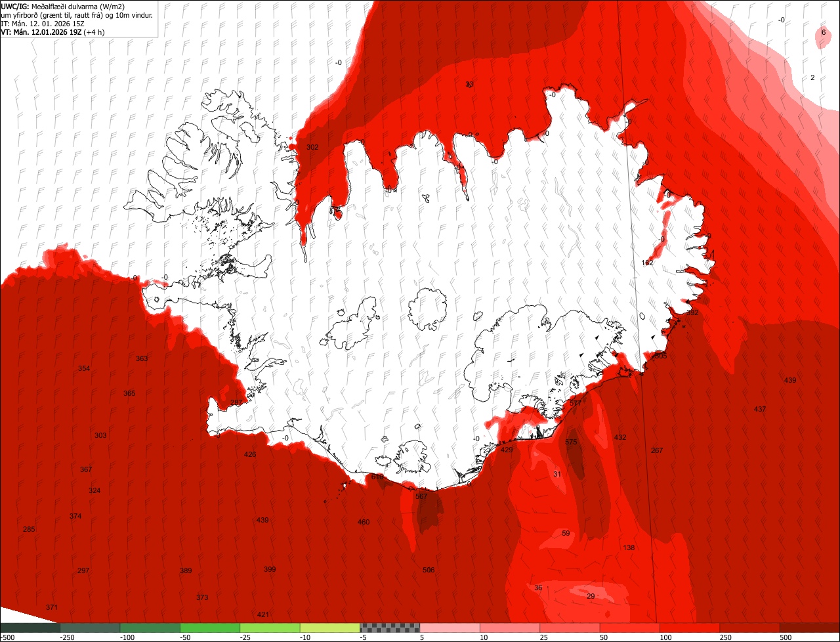Click the legend swatch between -10 and -5
Image resolution: width=840 pixels, height=642 pixels.
tap(330, 628)
